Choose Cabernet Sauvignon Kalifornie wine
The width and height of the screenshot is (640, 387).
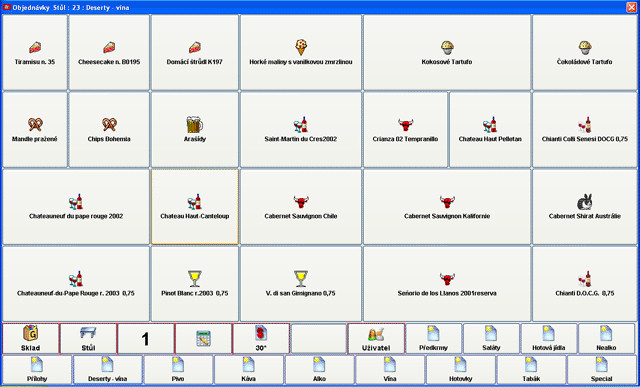(x=447, y=207)
